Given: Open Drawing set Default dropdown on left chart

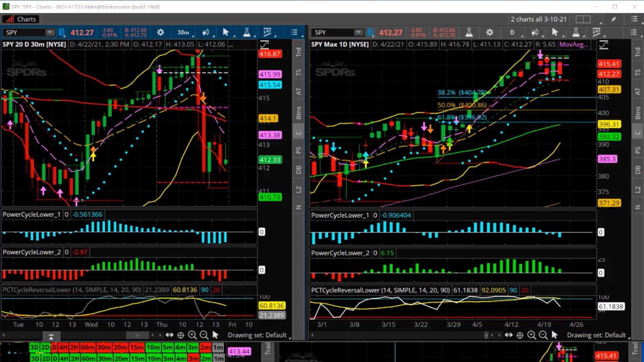Looking at the screenshot, I should coord(259,335).
